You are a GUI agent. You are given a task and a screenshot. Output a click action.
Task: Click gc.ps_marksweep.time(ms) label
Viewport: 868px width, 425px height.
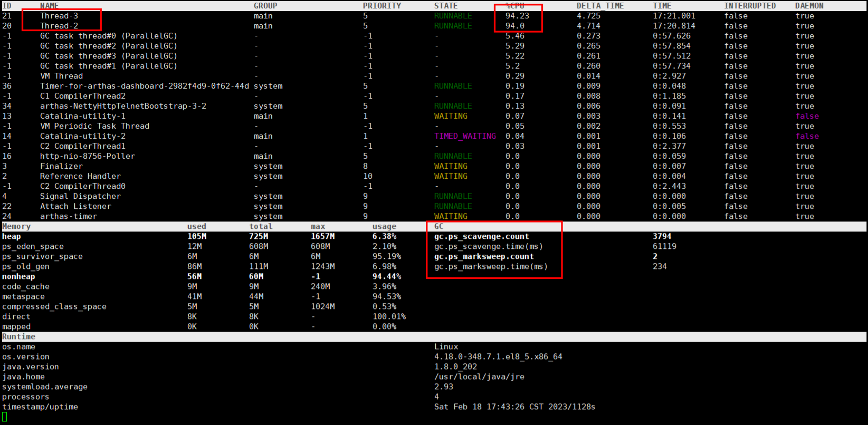pos(491,266)
